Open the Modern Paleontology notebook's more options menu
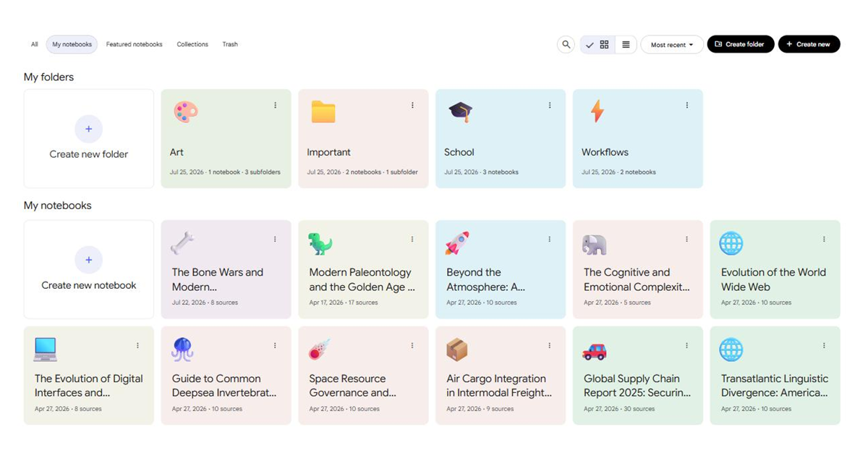Image resolution: width=868 pixels, height=456 pixels. (412, 240)
